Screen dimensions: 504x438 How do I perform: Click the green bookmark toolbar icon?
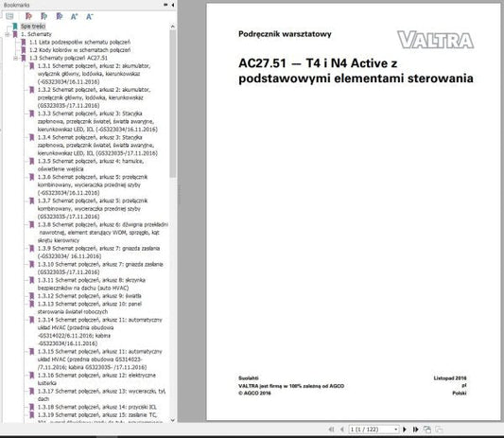[x=44, y=16]
